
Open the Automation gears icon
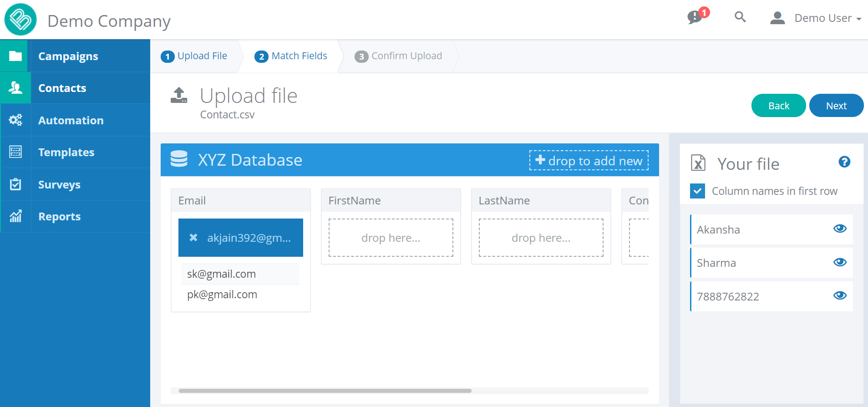15,120
